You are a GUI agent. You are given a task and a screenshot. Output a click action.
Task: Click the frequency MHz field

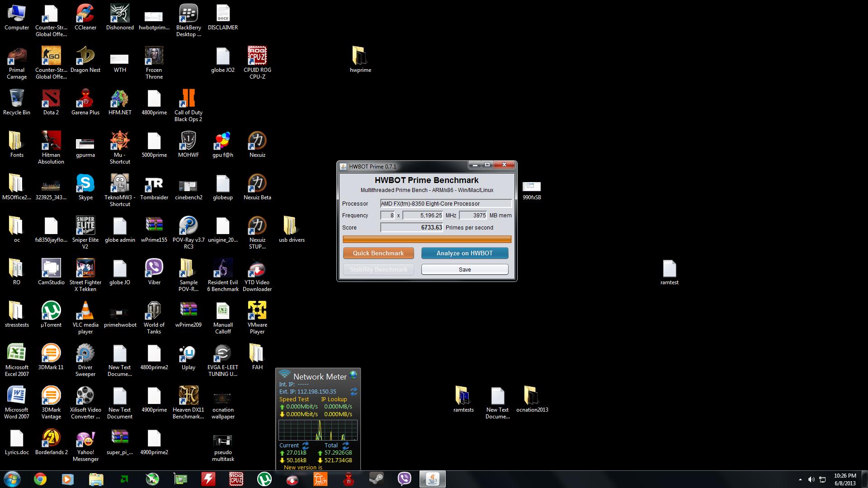point(423,216)
